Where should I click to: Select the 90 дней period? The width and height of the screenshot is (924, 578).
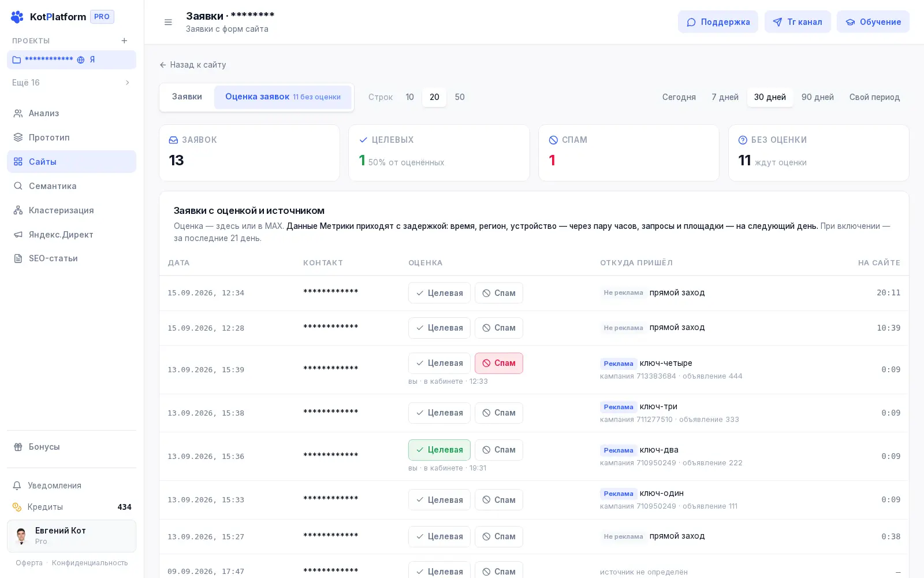pyautogui.click(x=818, y=97)
